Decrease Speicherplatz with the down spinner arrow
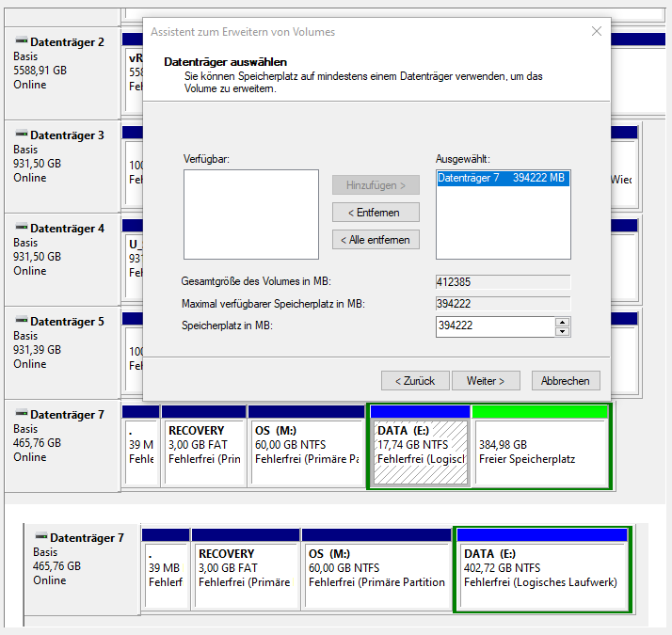The width and height of the screenshot is (672, 635). coord(562,332)
